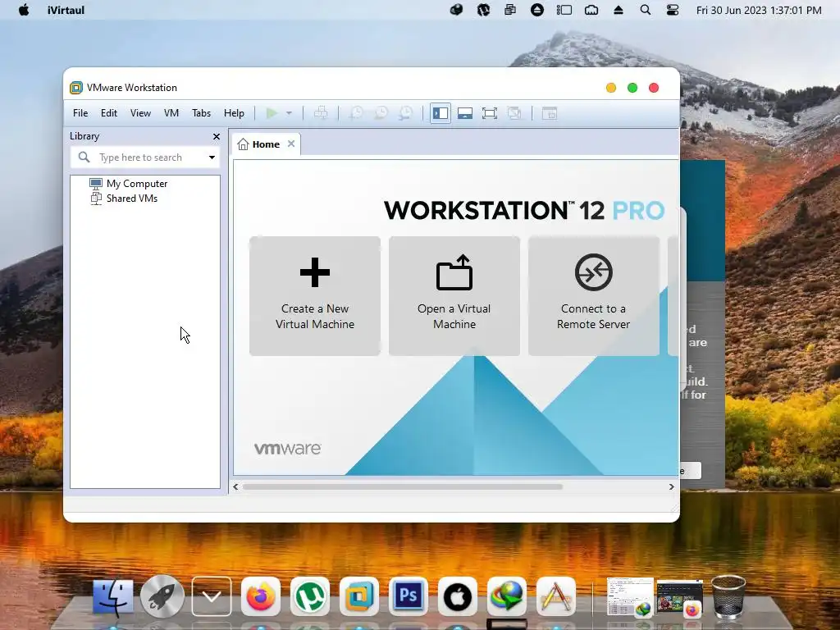The image size is (840, 630).
Task: Click the date and time in menu bar
Action: [x=759, y=10]
